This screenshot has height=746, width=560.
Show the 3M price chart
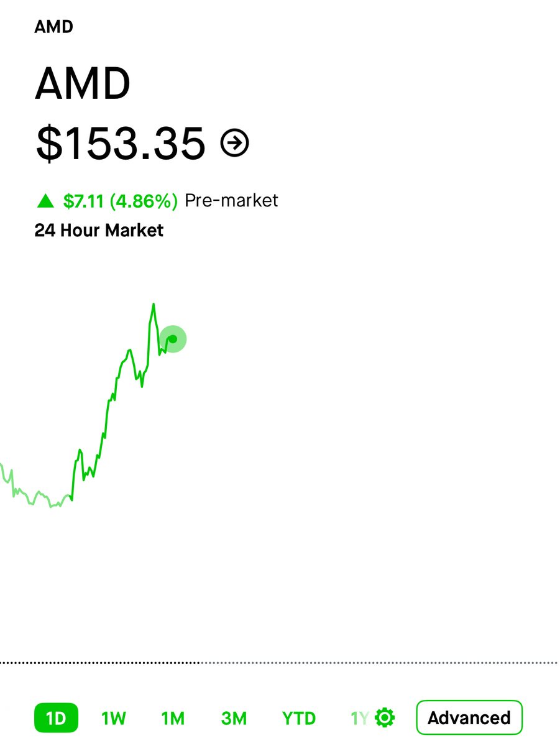234,719
